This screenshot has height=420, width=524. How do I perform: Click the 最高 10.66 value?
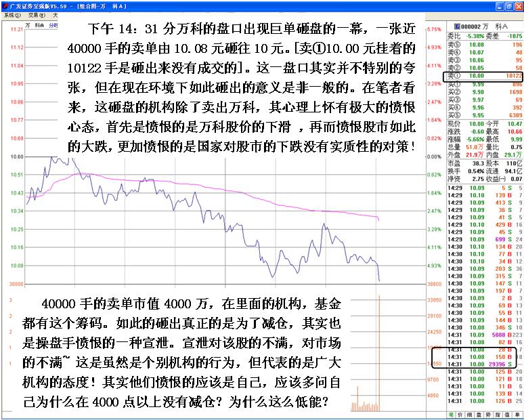[x=515, y=131]
